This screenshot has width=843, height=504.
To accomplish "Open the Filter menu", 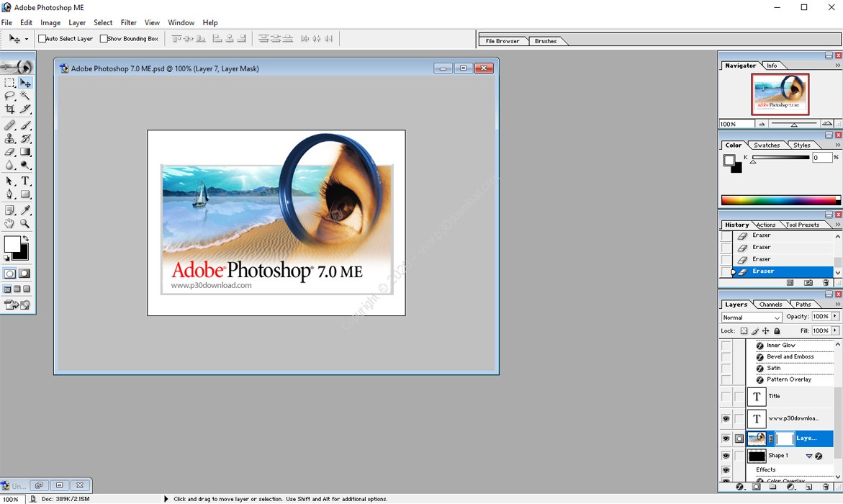I will 128,22.
